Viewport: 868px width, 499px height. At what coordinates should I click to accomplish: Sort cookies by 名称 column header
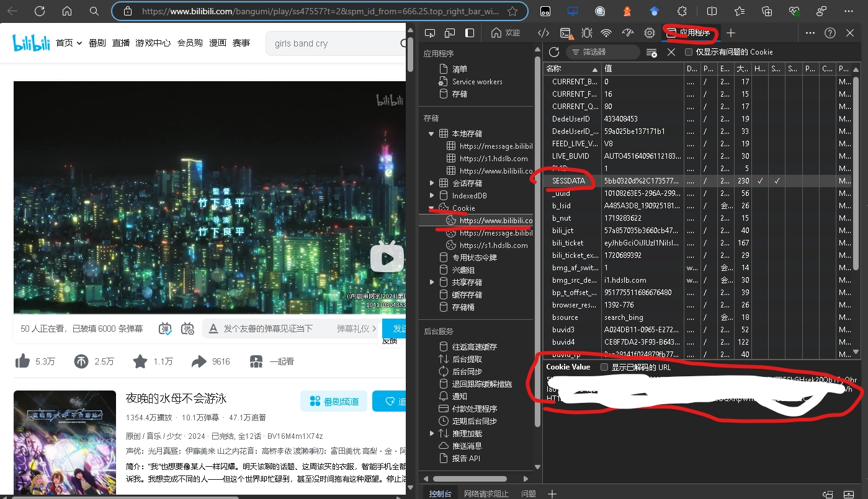point(573,69)
